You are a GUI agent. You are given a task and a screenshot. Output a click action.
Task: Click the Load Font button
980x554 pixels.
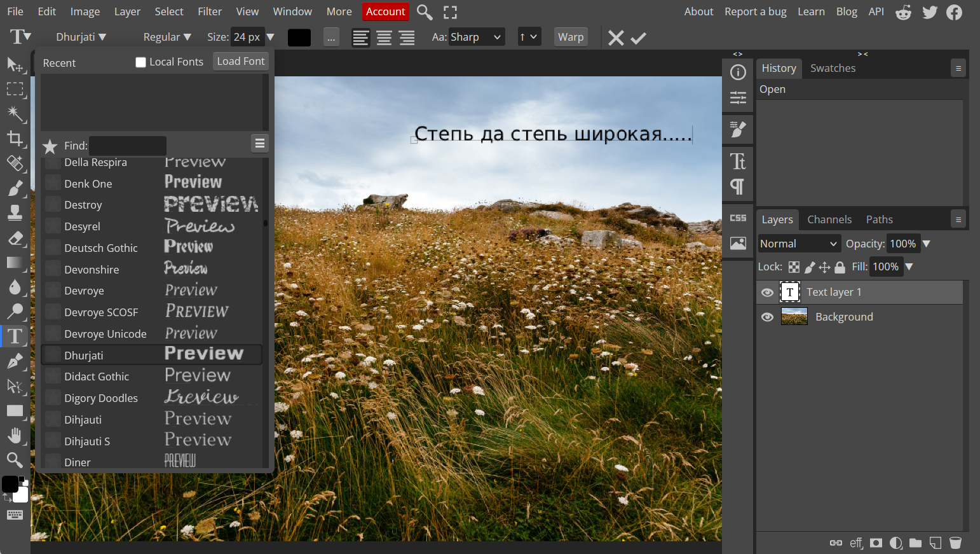[240, 61]
